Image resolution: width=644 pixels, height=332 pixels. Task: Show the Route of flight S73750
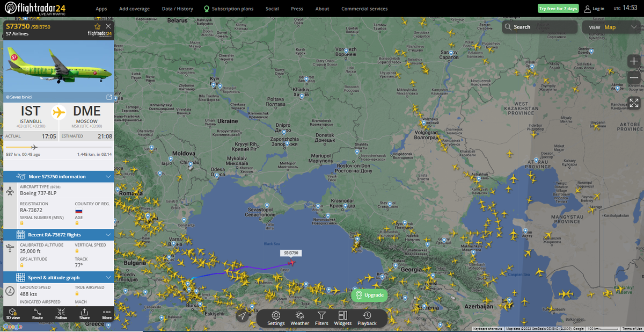point(38,314)
